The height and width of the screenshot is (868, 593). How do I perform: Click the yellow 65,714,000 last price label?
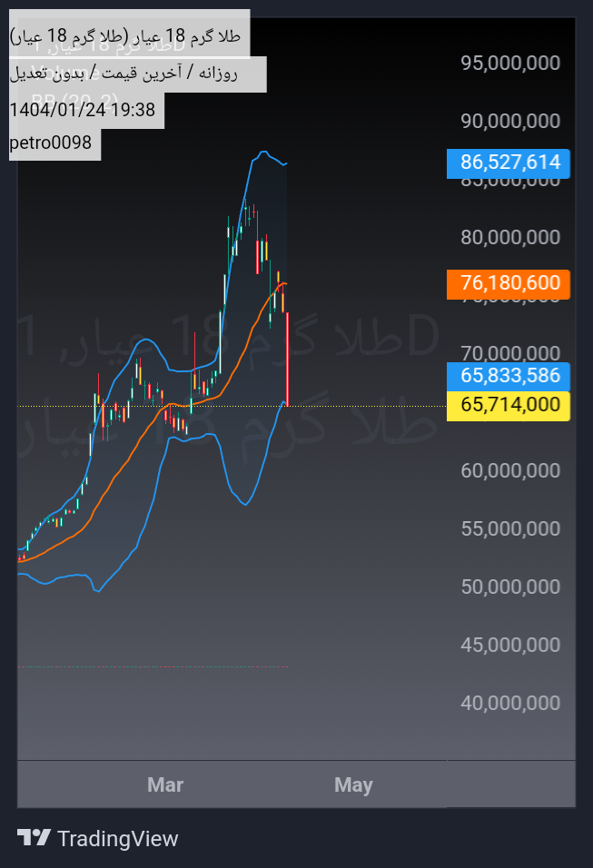[509, 405]
